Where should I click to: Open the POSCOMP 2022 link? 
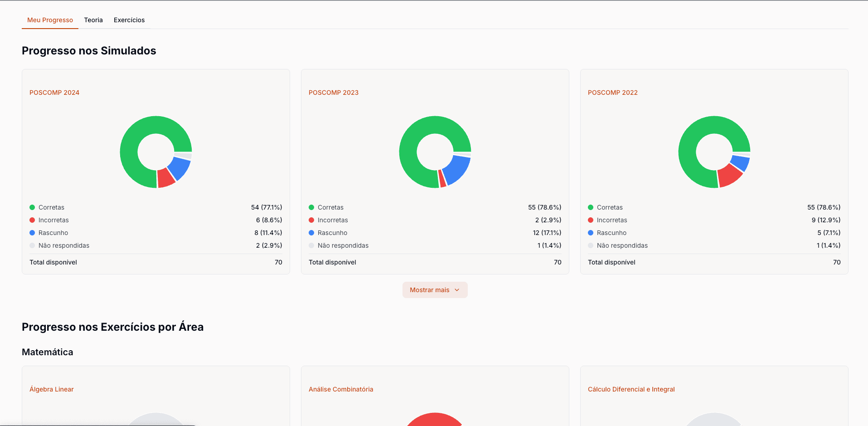tap(613, 93)
